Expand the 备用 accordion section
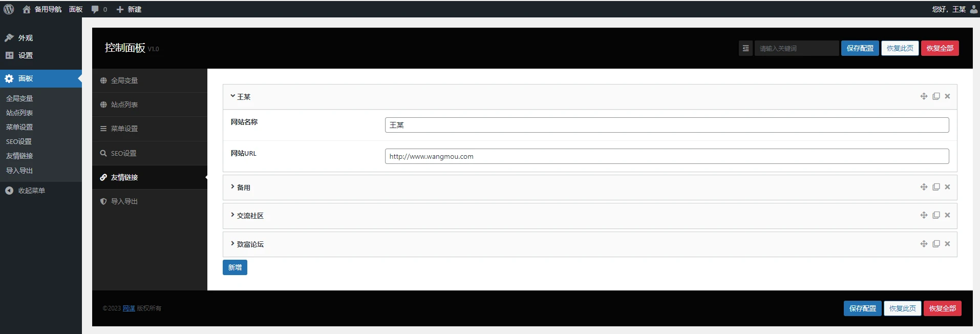Screen dimensions: 980x334 [241, 187]
